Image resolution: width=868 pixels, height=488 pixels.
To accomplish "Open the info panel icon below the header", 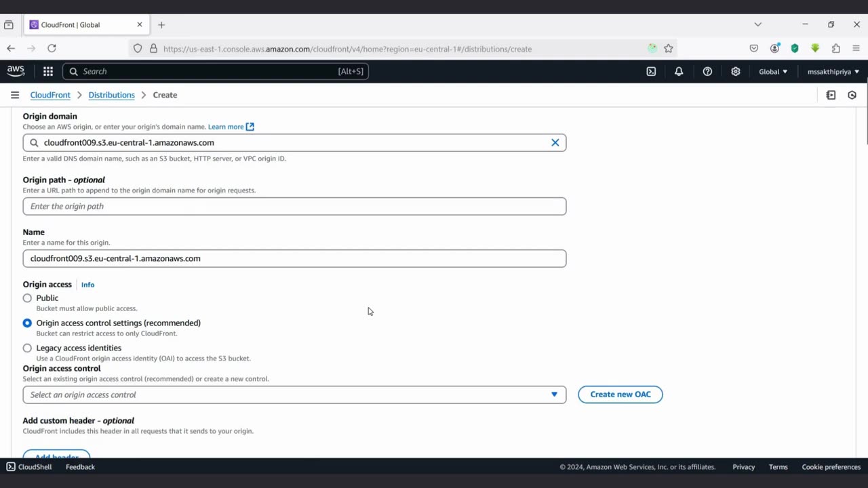I will tap(831, 95).
